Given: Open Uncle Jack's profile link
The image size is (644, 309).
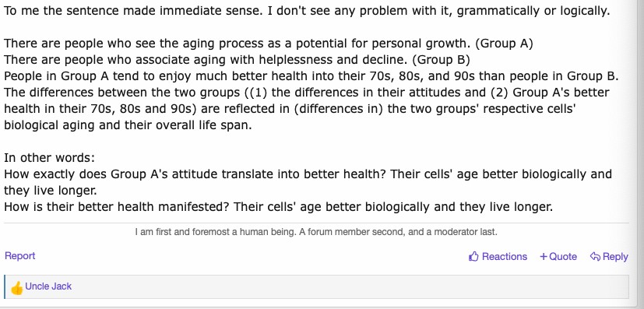Looking at the screenshot, I should pyautogui.click(x=48, y=286).
